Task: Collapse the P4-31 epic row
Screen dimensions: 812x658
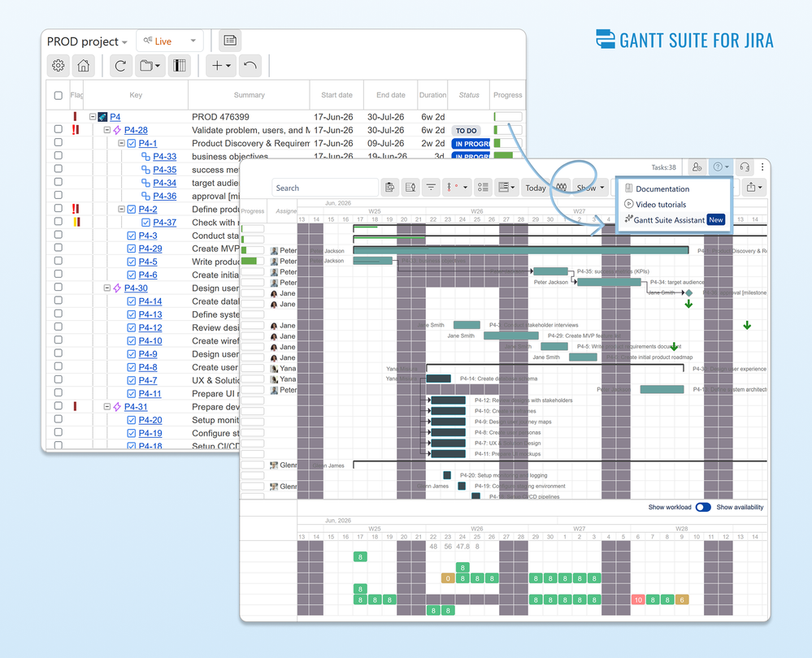Action: (x=106, y=407)
